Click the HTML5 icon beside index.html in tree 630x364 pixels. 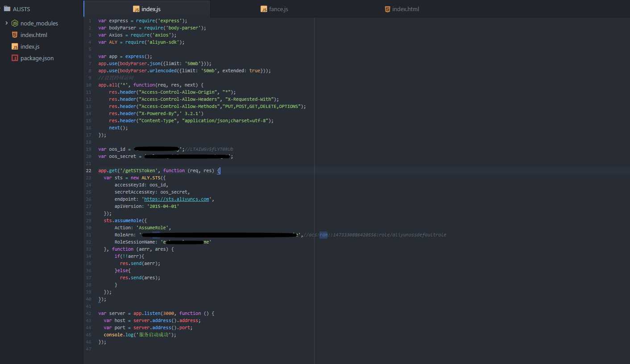[15, 35]
